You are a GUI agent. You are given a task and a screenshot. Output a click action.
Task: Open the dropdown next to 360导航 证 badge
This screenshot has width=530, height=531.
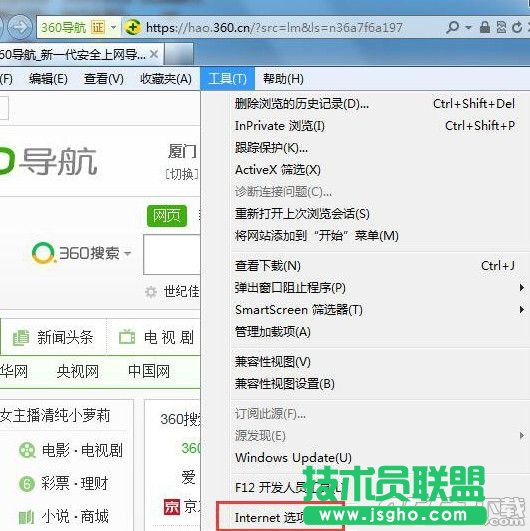click(113, 27)
